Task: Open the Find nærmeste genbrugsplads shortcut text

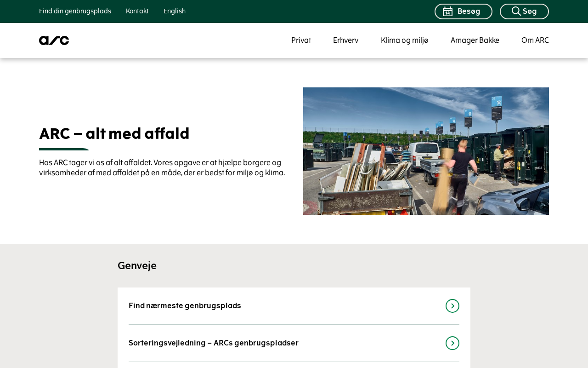Action: [185, 306]
